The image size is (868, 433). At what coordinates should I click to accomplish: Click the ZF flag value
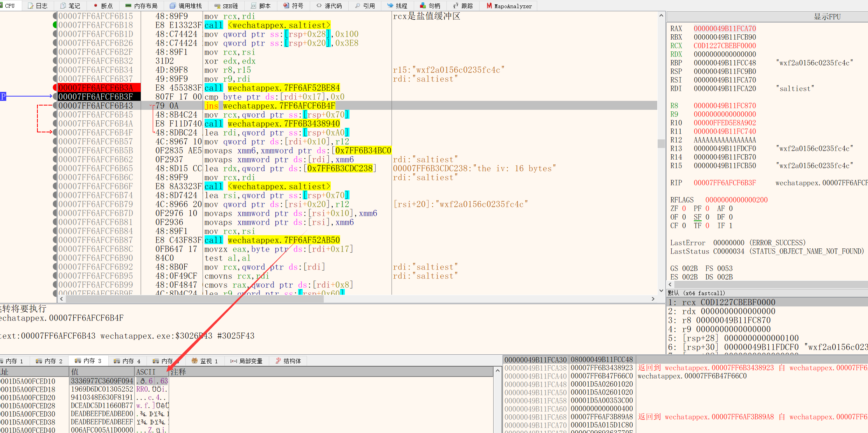click(684, 208)
